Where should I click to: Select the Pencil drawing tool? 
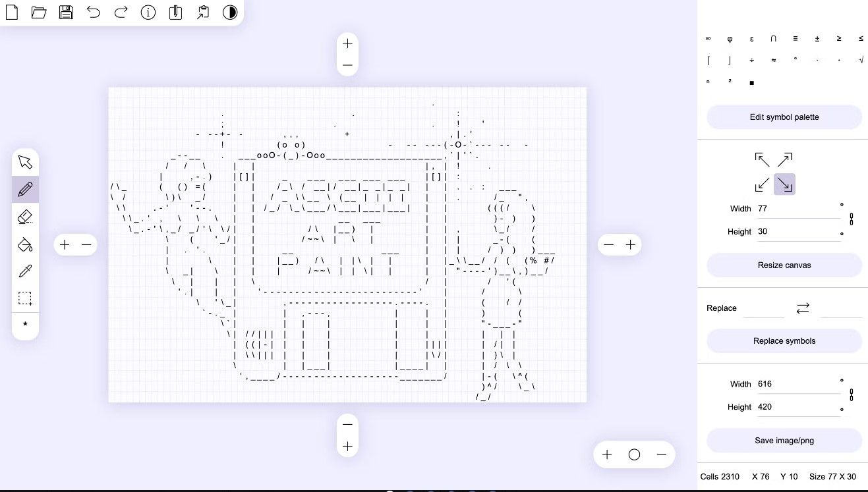[25, 189]
